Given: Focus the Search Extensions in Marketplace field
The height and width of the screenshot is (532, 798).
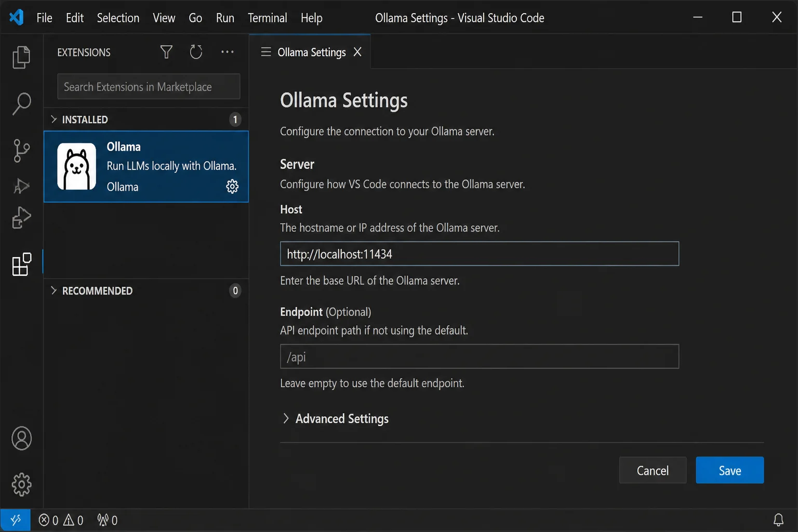Looking at the screenshot, I should point(149,86).
